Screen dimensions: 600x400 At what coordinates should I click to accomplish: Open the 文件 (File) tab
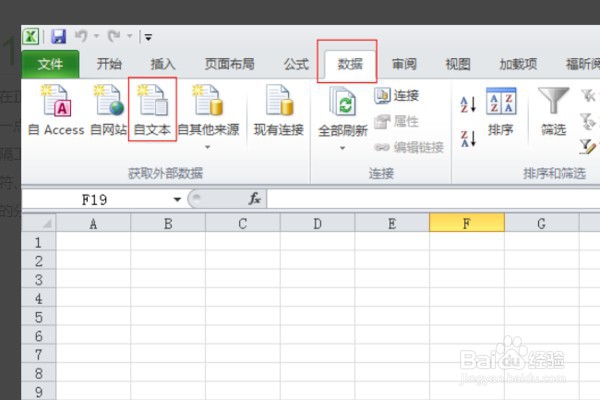click(x=50, y=64)
